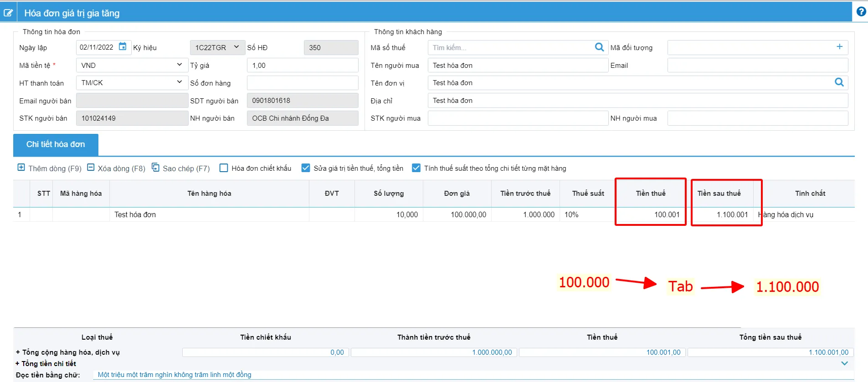Open the HT thanh toán TM/CK dropdown
The image size is (868, 382).
coord(132,83)
